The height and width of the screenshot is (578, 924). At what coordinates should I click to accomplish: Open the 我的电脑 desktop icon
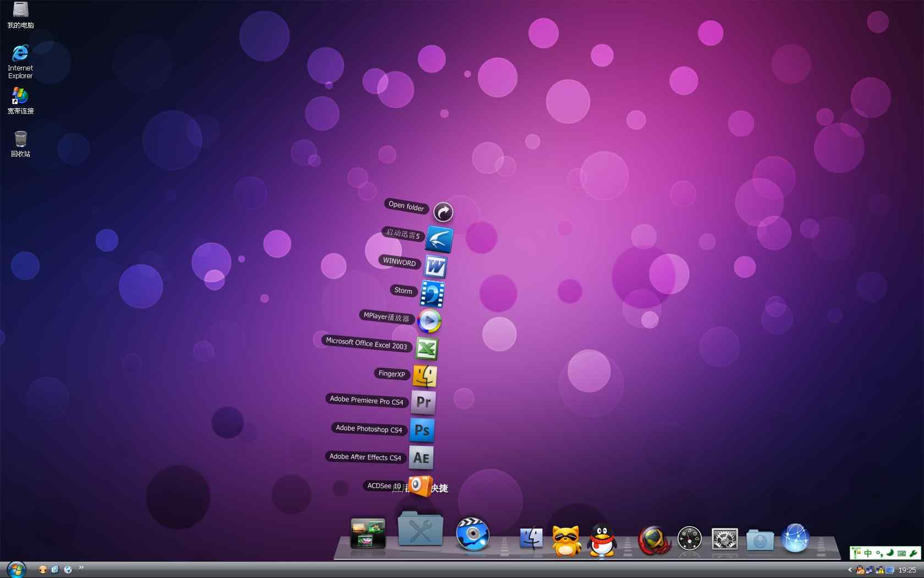coord(20,15)
